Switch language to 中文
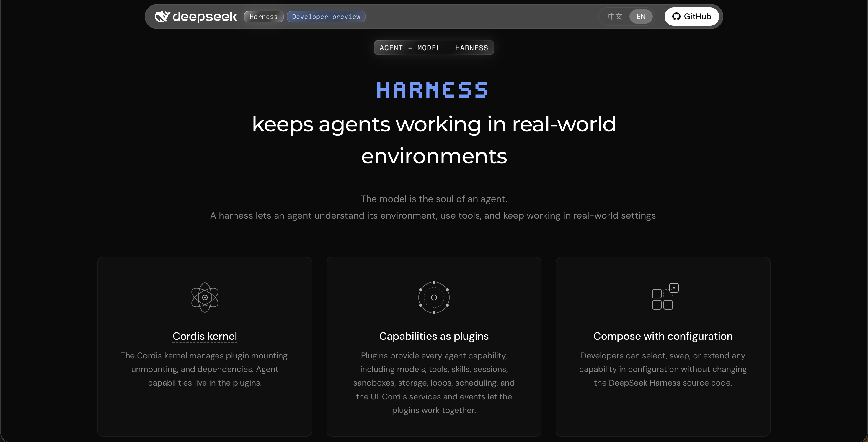Image resolution: width=868 pixels, height=442 pixels. click(x=615, y=17)
